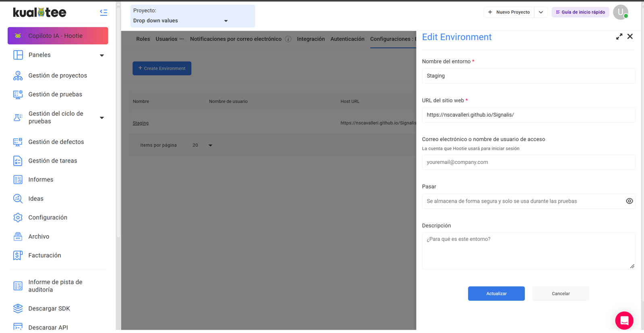This screenshot has height=333, width=644.
Task: Expand Gestión del ciclo de pruebas section
Action: (102, 118)
